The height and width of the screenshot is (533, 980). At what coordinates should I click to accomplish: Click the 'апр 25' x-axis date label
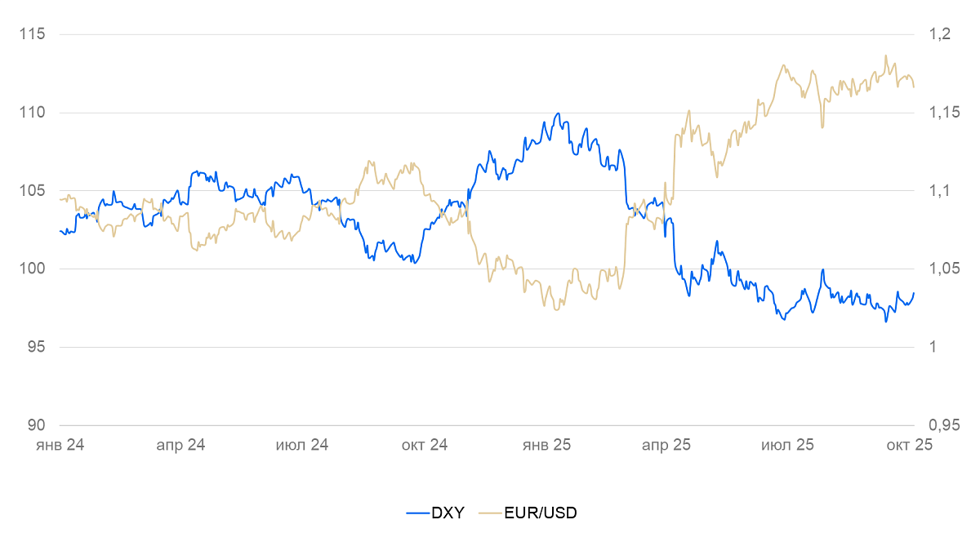point(666,445)
